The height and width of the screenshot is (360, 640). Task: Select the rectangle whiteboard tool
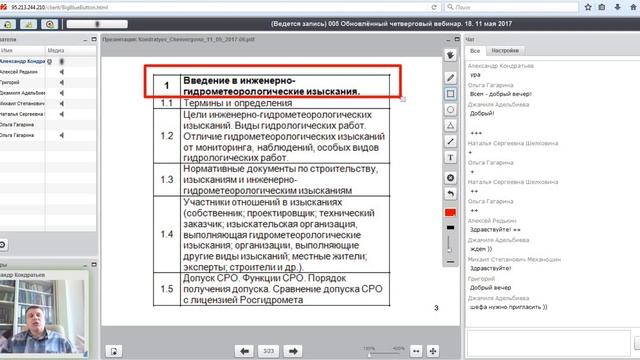click(x=450, y=94)
